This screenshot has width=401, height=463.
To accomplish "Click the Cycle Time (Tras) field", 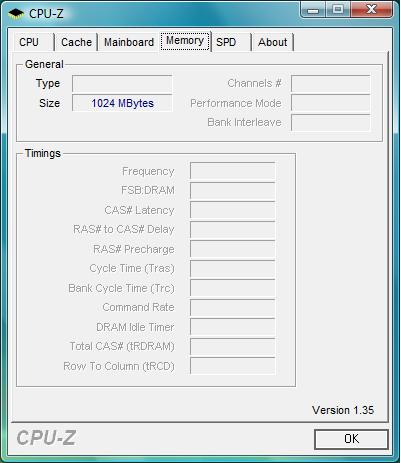I will [x=233, y=268].
